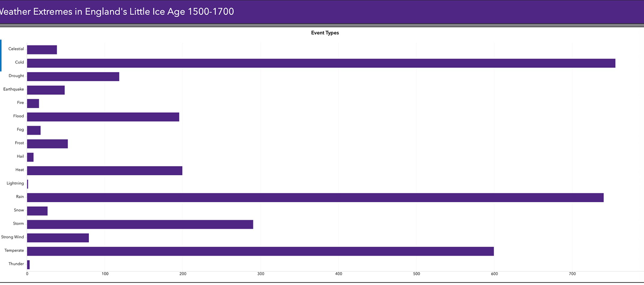
Task: Click the Cold bar in the chart
Action: (321, 63)
